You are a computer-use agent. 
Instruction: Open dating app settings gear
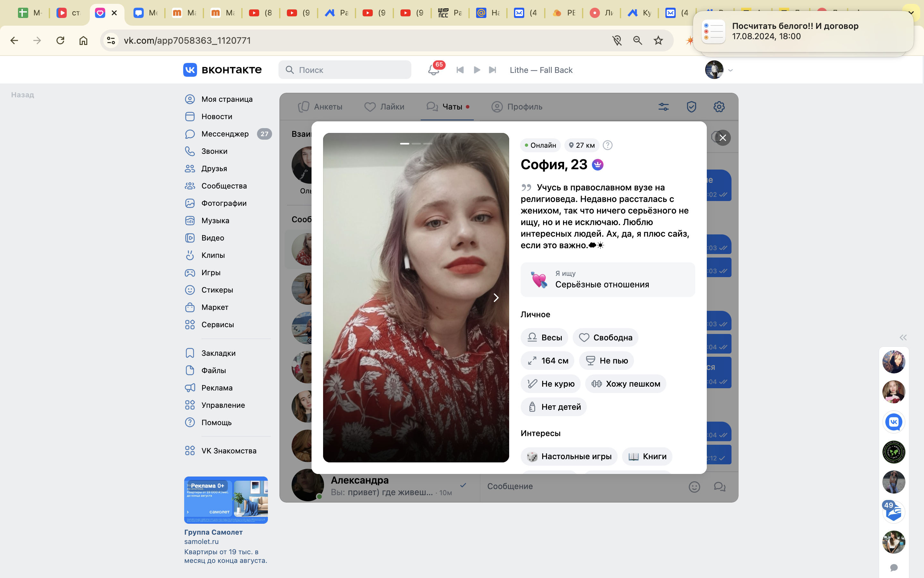point(719,107)
